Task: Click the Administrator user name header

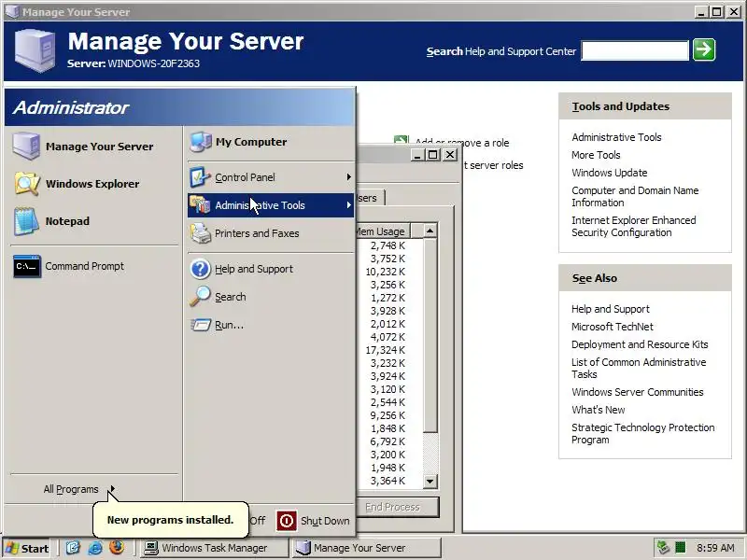Action: point(71,107)
